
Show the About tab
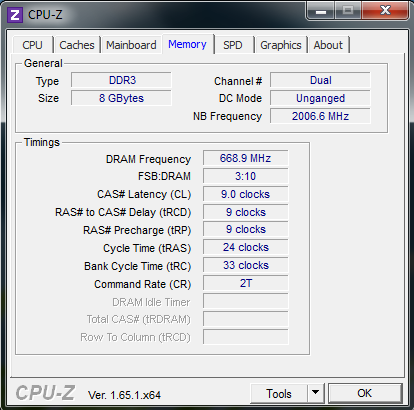[x=328, y=45]
